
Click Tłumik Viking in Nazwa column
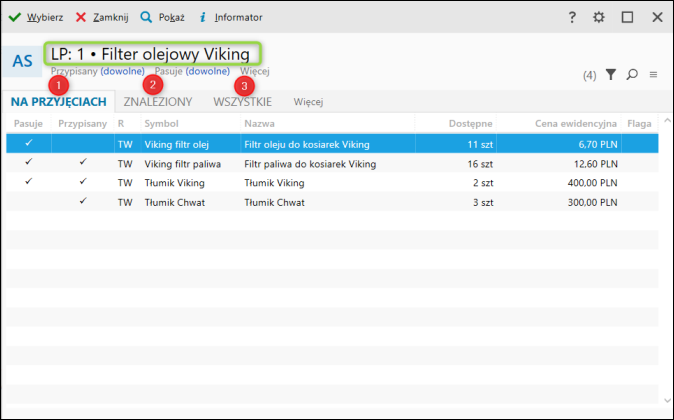[274, 183]
